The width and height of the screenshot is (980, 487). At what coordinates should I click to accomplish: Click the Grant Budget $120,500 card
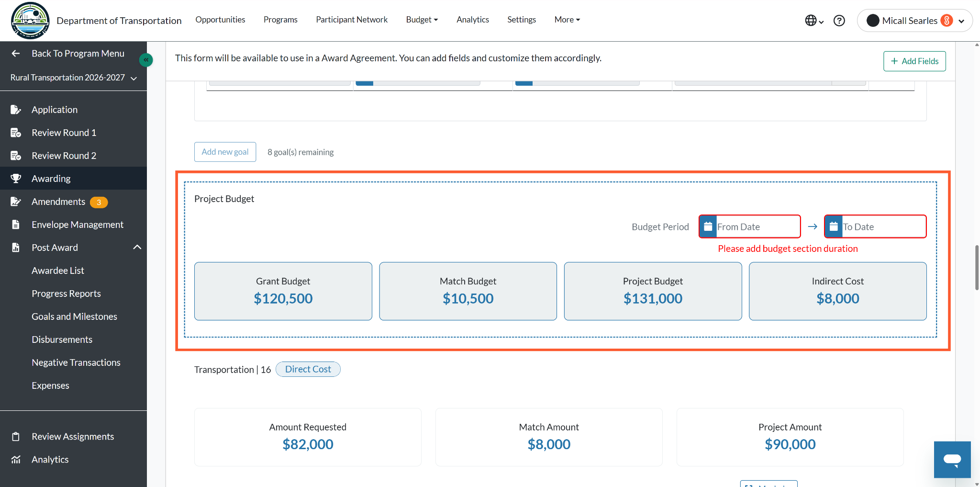click(x=283, y=291)
